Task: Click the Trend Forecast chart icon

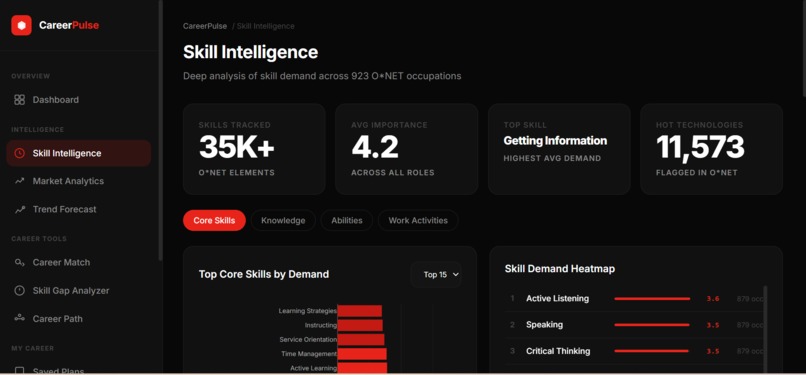Action: [x=20, y=209]
